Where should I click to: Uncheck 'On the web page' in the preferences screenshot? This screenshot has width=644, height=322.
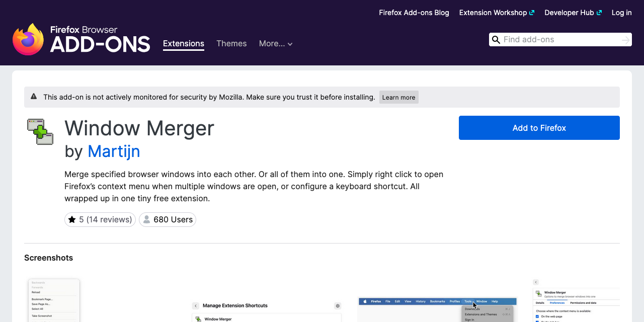pyautogui.click(x=537, y=316)
